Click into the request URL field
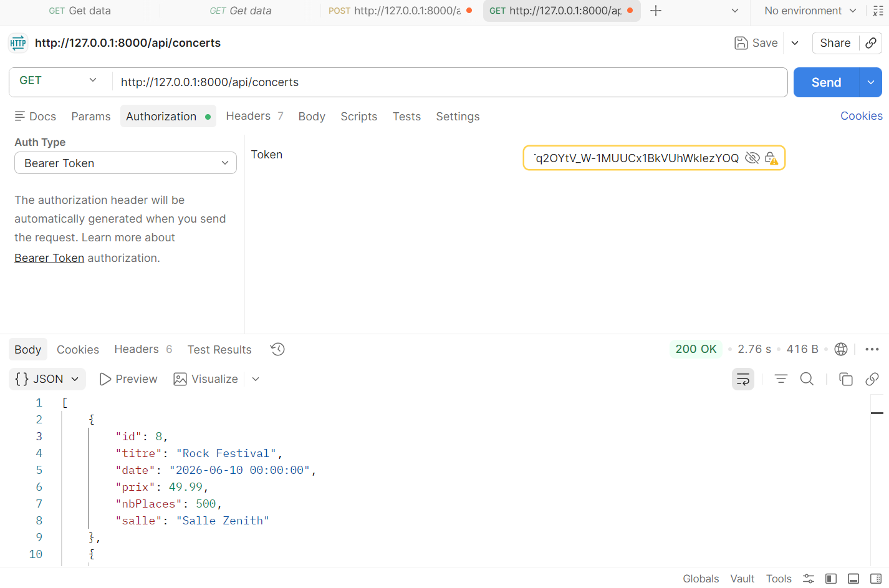The width and height of the screenshot is (889, 588). 449,82
